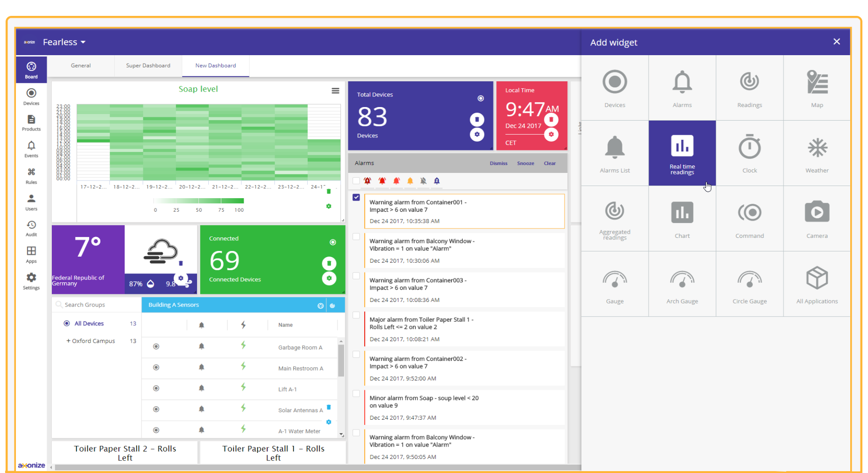Add the Camera widget
This screenshot has height=473, width=868.
click(817, 219)
